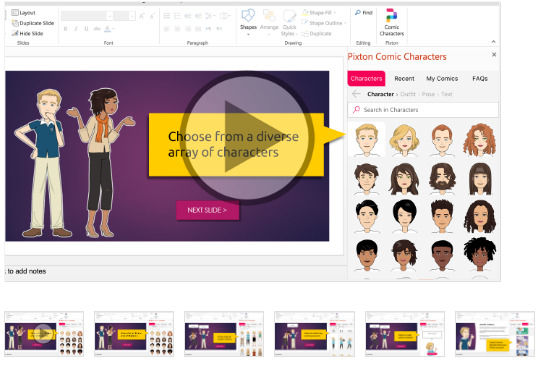540x365 pixels.
Task: Click the NEXT SLIDE button
Action: click(207, 210)
